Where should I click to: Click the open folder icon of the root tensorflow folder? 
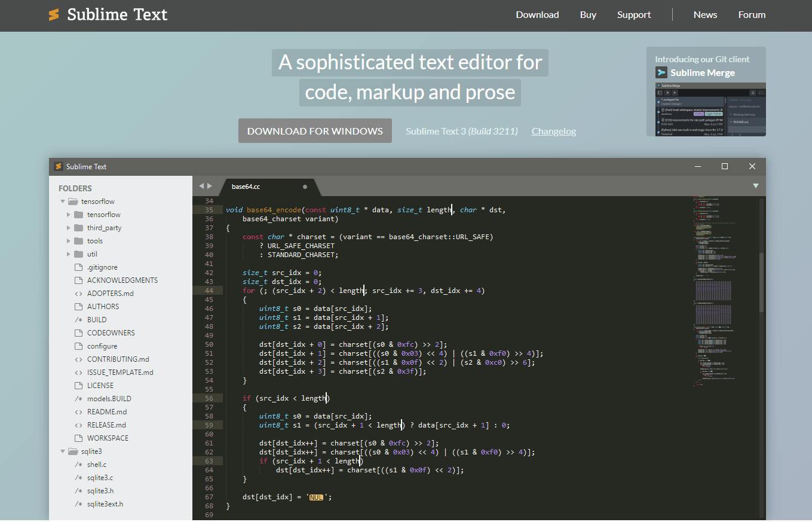[73, 202]
